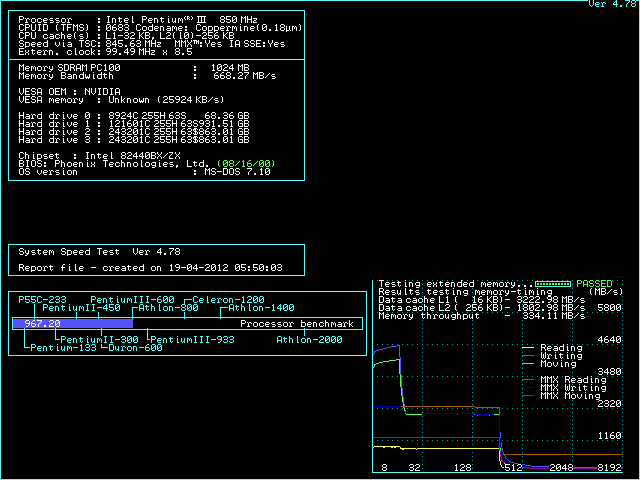
Task: Click the 967.20 processor benchmark bar
Action: coord(73,324)
